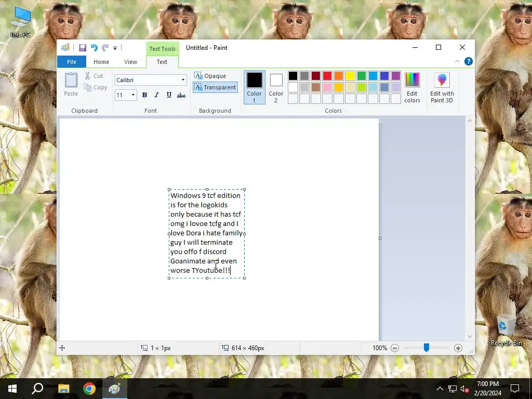
Task: Click the muted volume icon in tray
Action: tap(464, 389)
